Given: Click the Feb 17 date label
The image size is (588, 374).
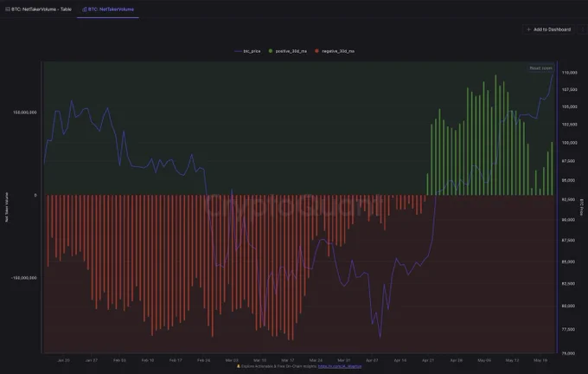Looking at the screenshot, I should point(176,360).
